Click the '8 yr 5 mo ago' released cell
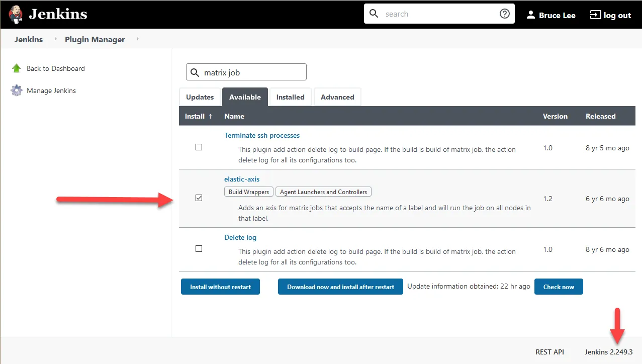 click(607, 148)
